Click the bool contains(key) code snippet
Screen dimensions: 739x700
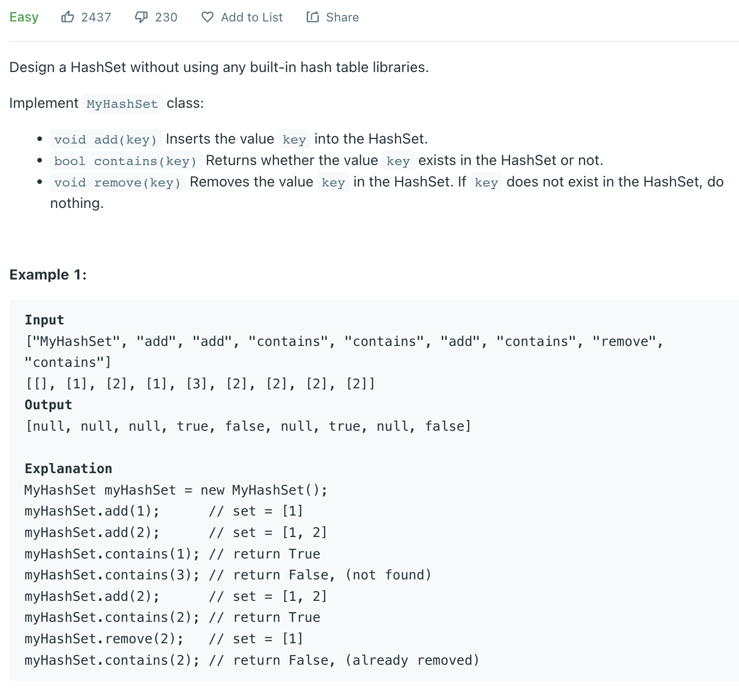(x=126, y=161)
